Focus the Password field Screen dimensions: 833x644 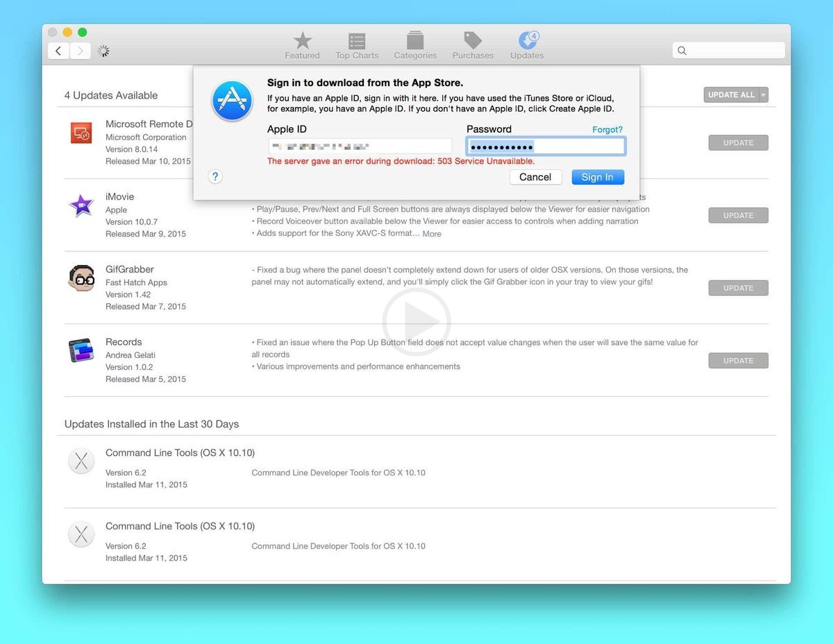[546, 146]
